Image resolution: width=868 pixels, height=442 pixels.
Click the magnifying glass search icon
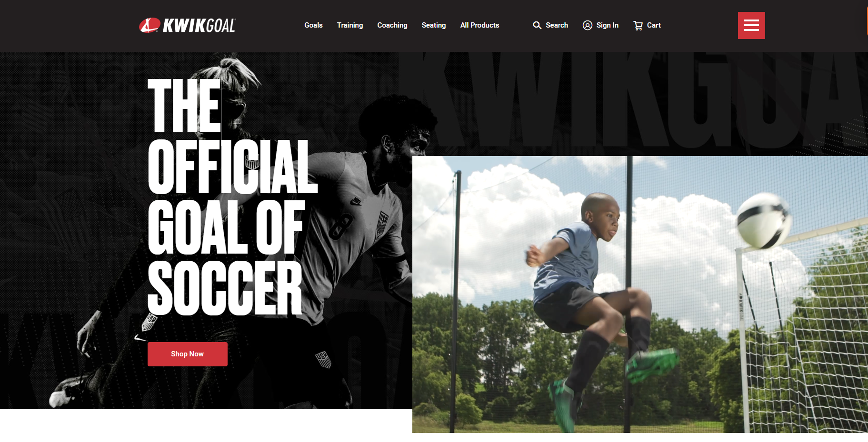coord(537,25)
